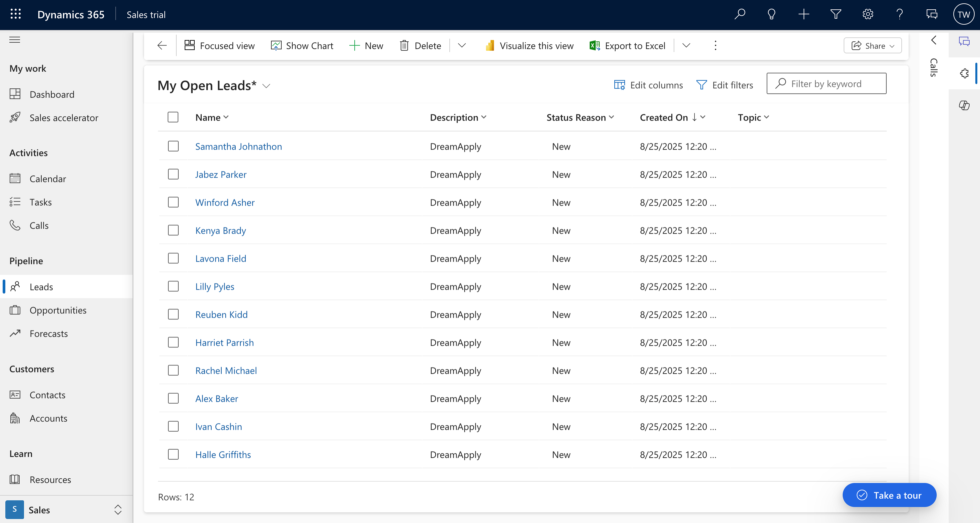Click Export to Excel
The width and height of the screenshot is (980, 523).
(627, 46)
